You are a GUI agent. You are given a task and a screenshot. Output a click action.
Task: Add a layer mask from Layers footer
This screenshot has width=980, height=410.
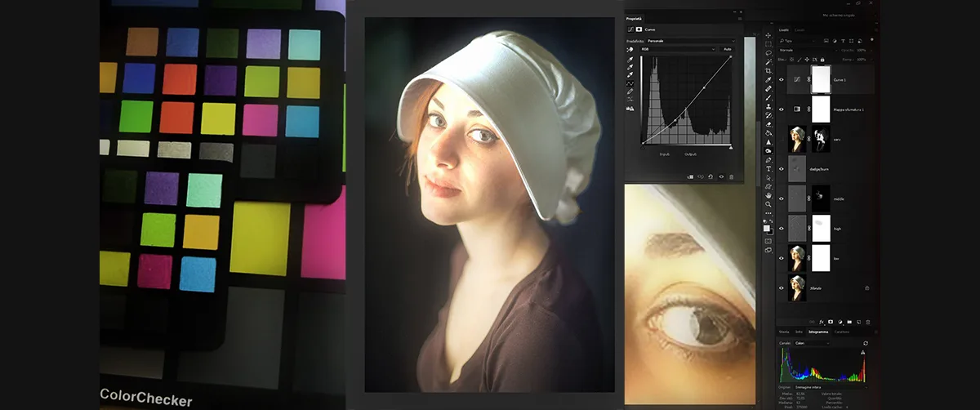click(x=831, y=322)
